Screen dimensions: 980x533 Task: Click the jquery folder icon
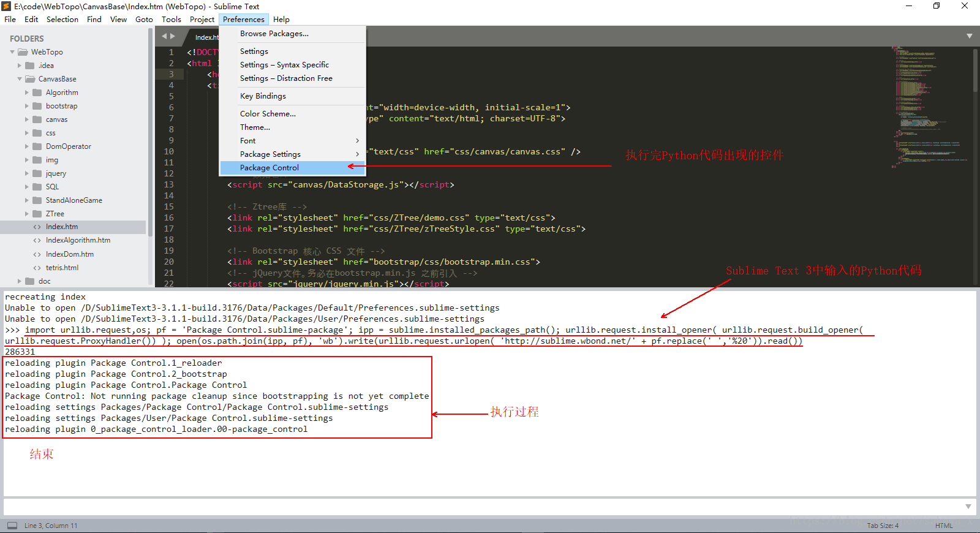(37, 173)
